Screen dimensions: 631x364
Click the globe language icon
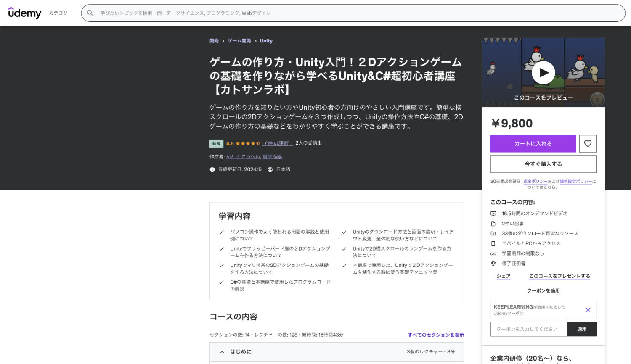(270, 169)
